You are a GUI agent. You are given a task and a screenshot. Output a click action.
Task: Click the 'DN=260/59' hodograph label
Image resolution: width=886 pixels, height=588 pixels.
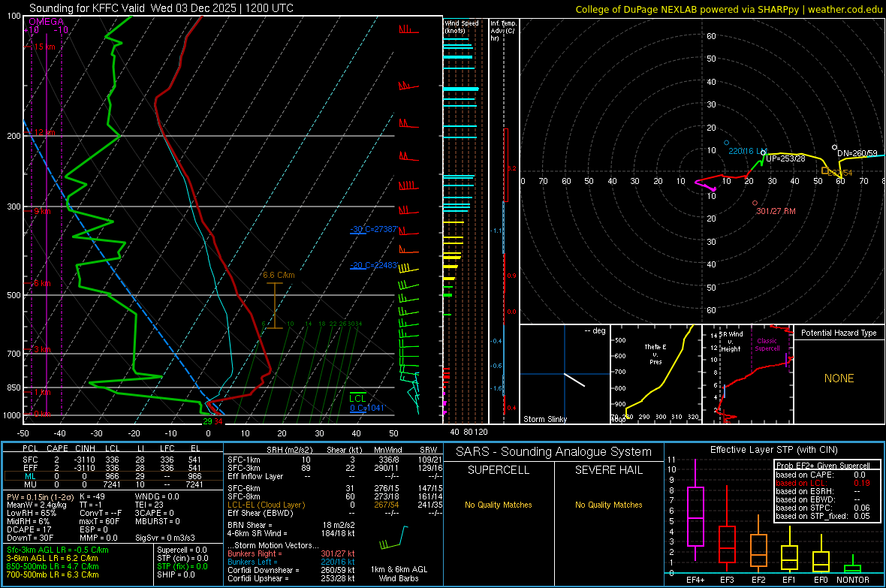[x=857, y=153]
